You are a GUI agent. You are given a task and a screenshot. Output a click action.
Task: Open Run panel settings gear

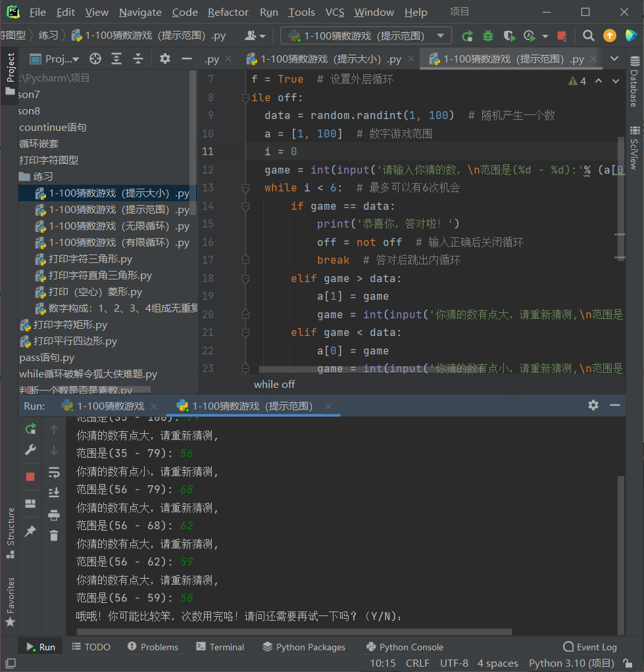pos(593,406)
